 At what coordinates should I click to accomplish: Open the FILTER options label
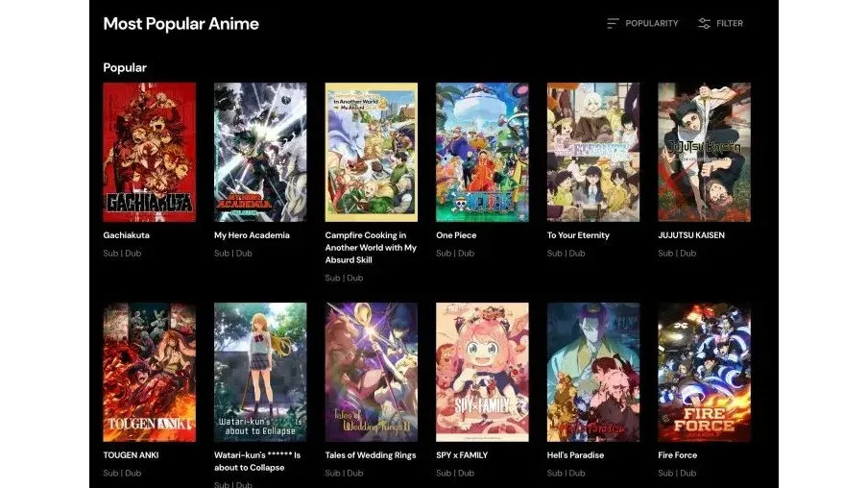point(730,23)
